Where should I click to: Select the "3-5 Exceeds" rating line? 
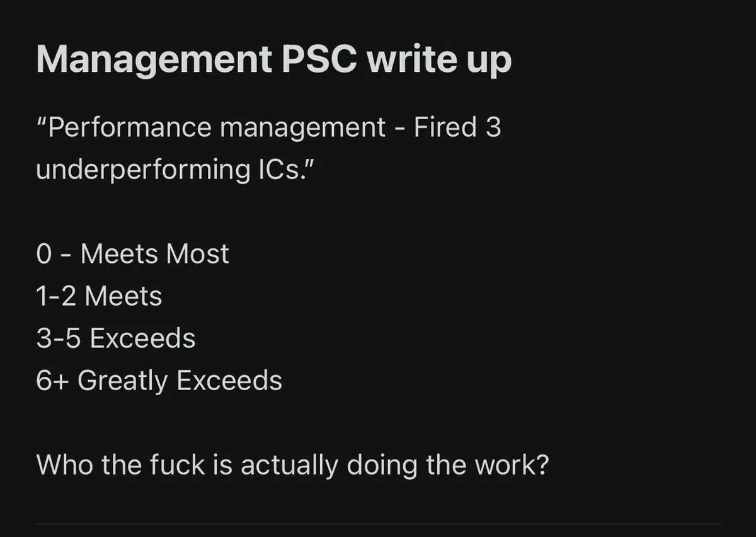116,339
